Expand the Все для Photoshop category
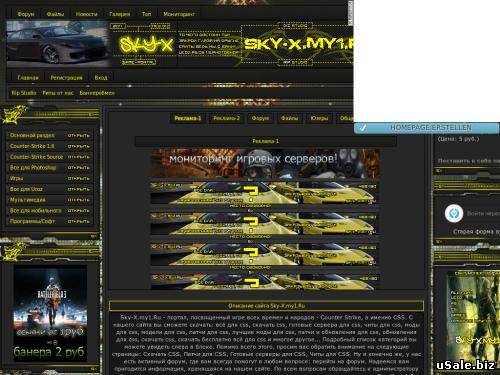 click(79, 168)
